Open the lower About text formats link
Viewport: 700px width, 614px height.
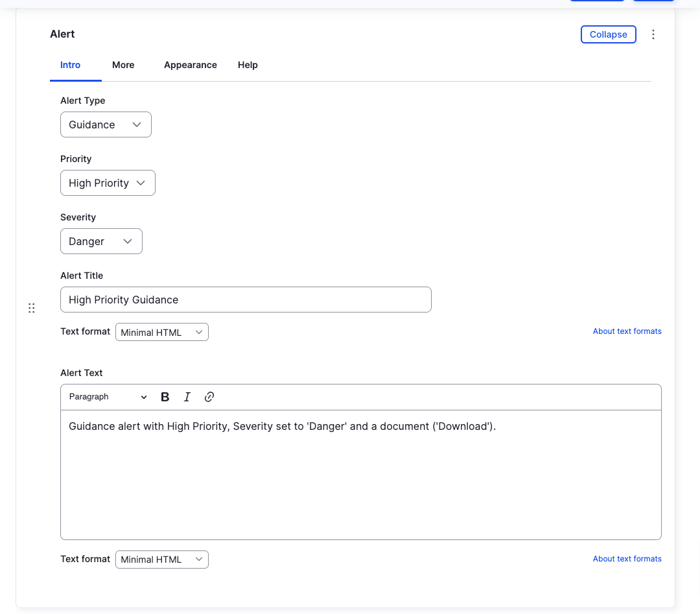point(627,558)
